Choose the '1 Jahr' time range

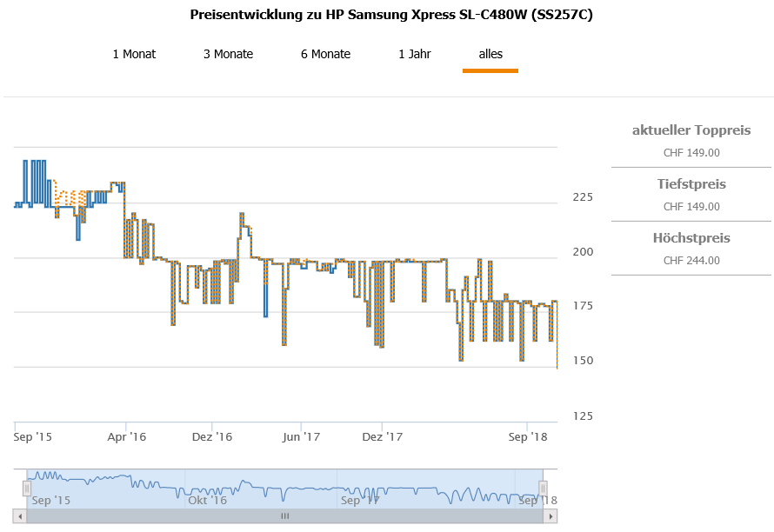(415, 54)
